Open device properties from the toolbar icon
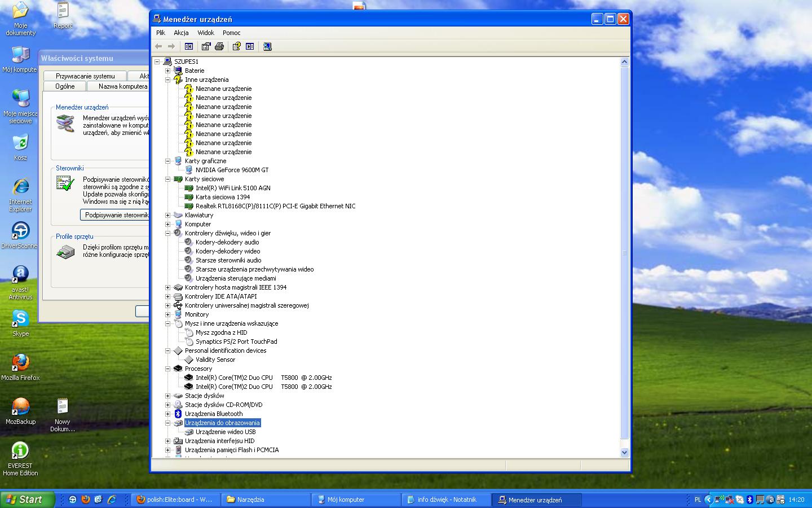812x508 pixels. point(206,46)
